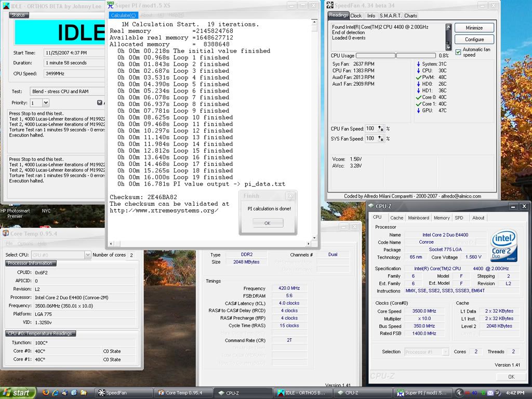Switch to the S.M.A.R.T. tab in SpeedFan
The height and width of the screenshot is (399, 532).
click(391, 16)
